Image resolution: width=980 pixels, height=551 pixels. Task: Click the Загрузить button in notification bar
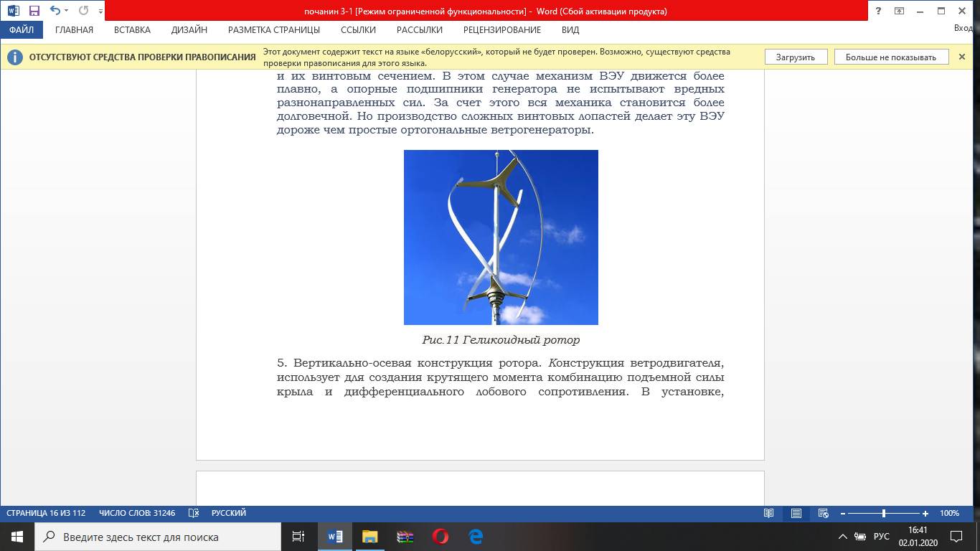coord(795,57)
